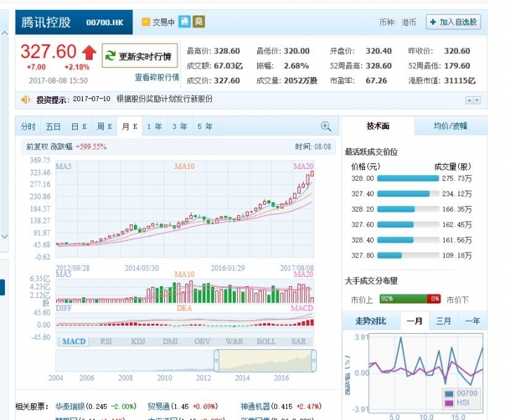
Task: Select DMI indicator tab
Action: 170,341
